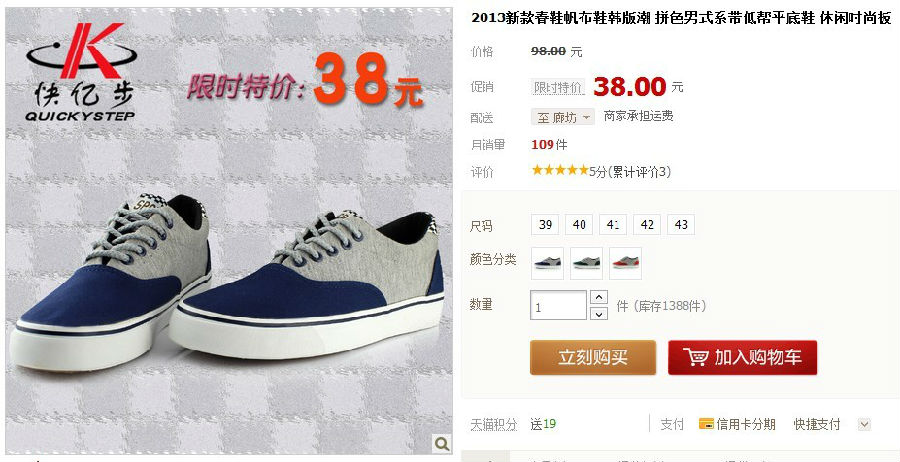The image size is (900, 462).
Task: Click the magnifier zoom icon on product image
Action: click(x=442, y=443)
